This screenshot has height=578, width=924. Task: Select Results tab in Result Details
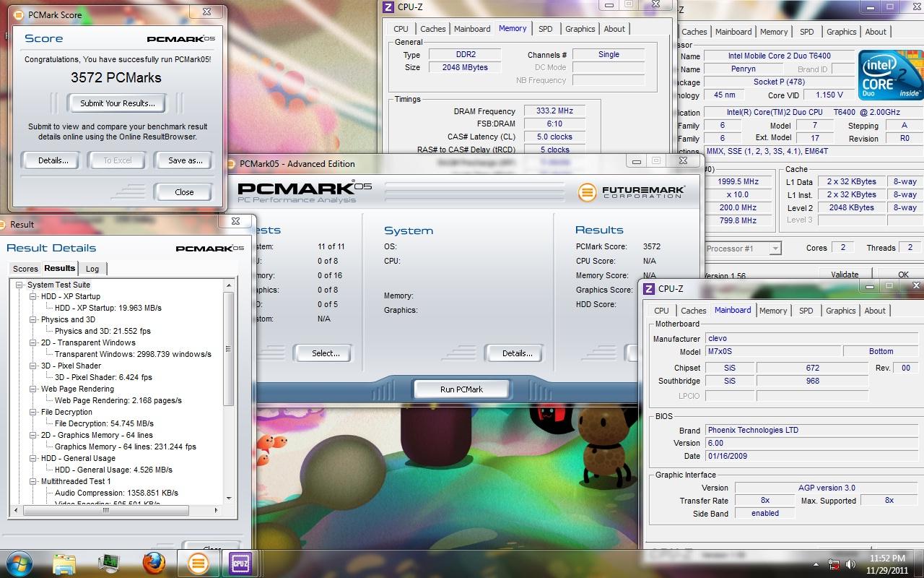point(60,268)
